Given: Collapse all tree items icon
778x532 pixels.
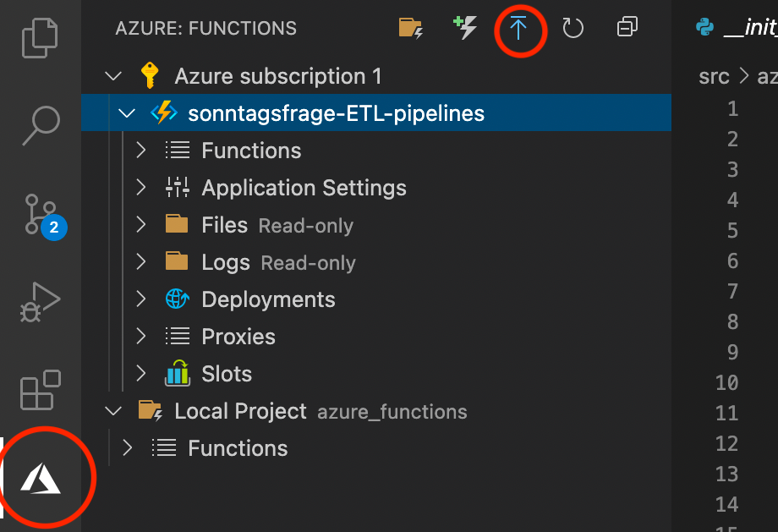Looking at the screenshot, I should pos(627,29).
